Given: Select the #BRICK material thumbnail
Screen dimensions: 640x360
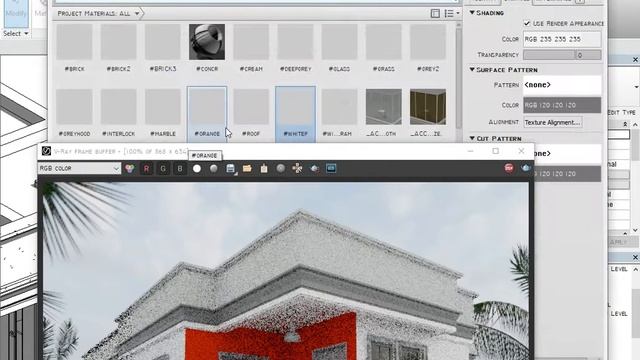Looking at the screenshot, I should pos(74,42).
